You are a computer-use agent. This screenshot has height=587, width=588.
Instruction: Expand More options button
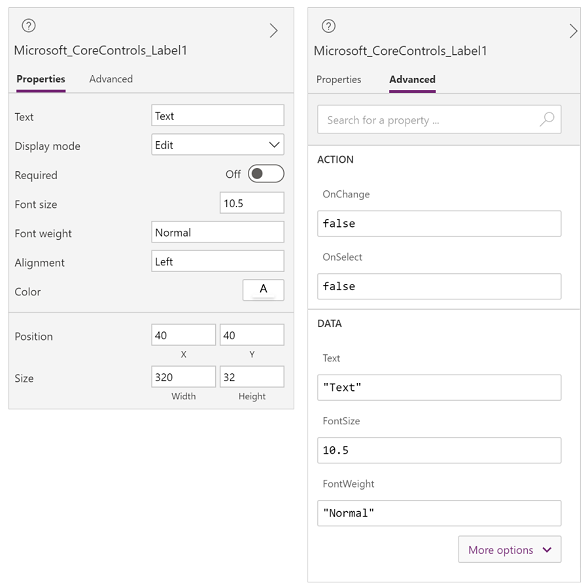[510, 549]
